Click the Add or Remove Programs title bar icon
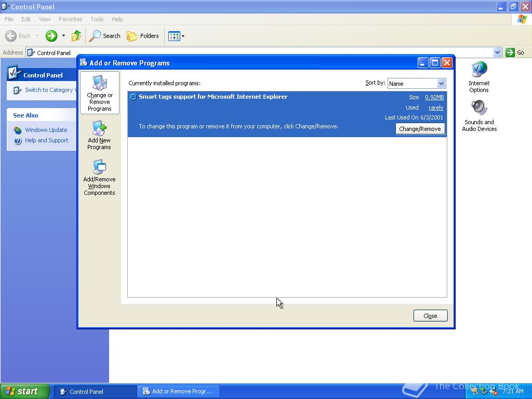Image resolution: width=532 pixels, height=399 pixels. [84, 62]
